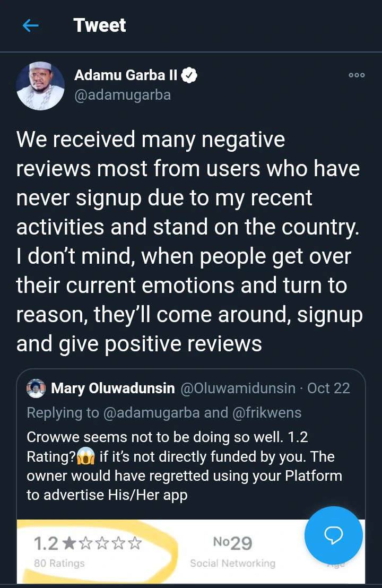Tap the No29 Social Networking rank in image
This screenshot has width=382, height=588.
pos(232,551)
